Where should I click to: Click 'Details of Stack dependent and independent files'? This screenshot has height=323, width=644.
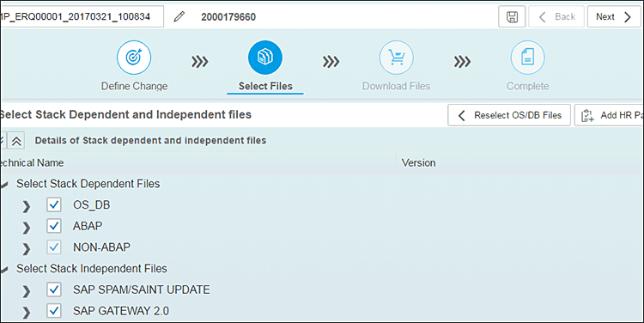tap(150, 141)
